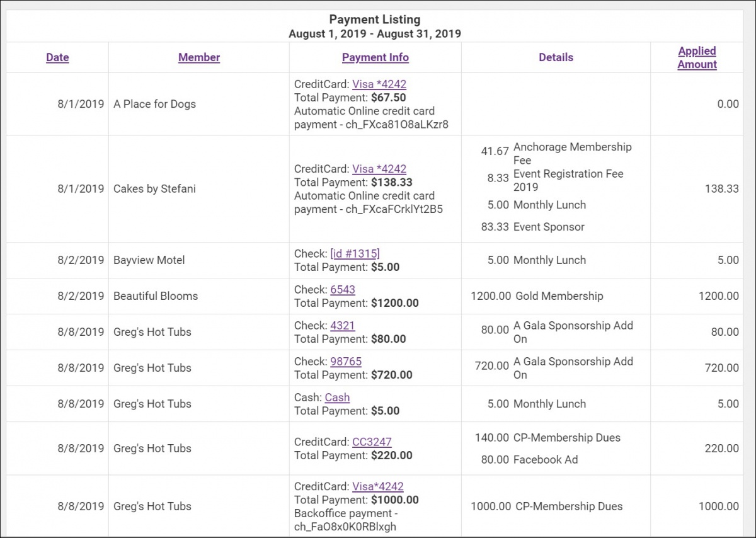Open check id #1315 from Bayview Motel

pyautogui.click(x=355, y=253)
